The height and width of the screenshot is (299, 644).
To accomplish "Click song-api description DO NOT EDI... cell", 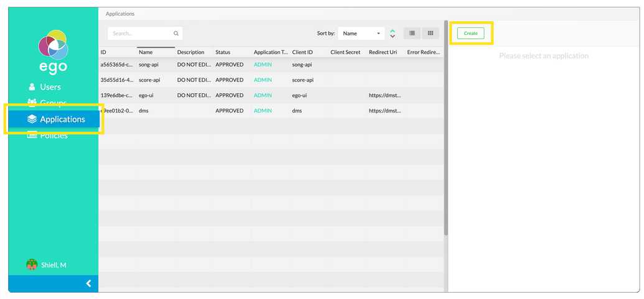I will click(x=194, y=65).
